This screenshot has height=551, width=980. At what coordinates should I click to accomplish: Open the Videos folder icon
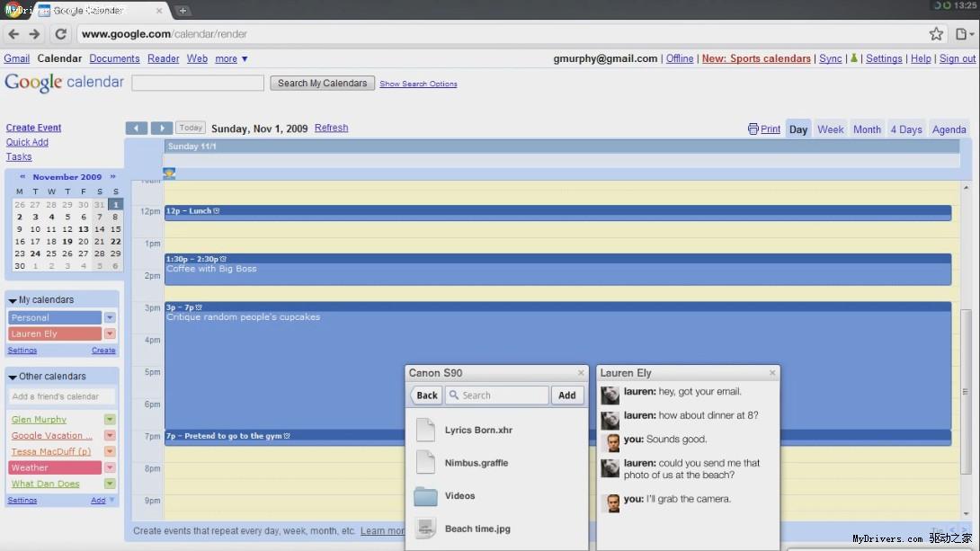click(425, 496)
